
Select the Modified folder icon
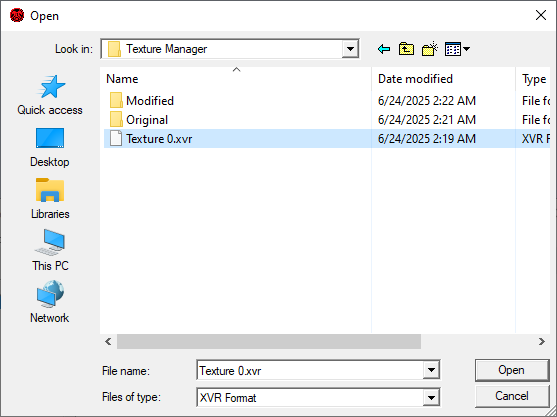point(116,101)
